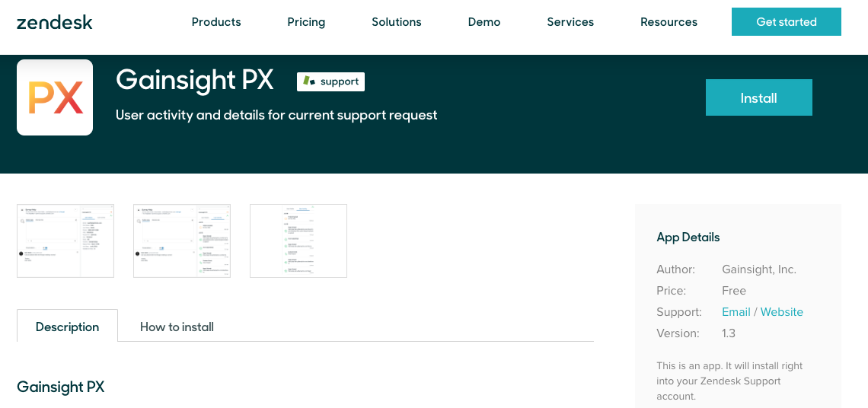
Task: Click the support product badge
Action: (x=330, y=81)
